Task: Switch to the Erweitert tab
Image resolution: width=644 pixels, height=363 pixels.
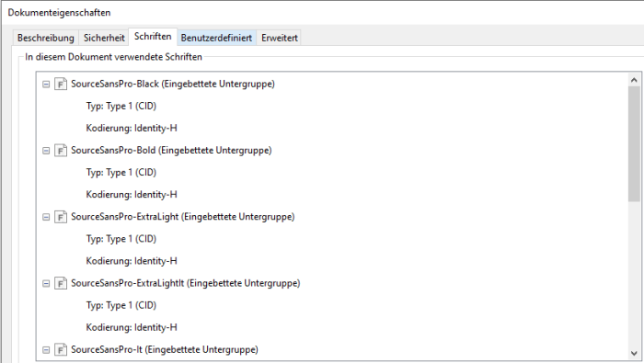Action: tap(280, 38)
